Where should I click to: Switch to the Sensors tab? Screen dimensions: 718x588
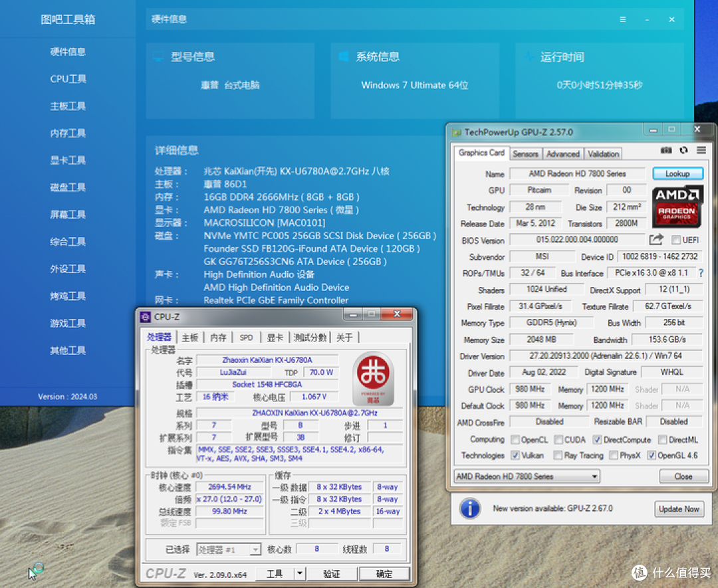click(525, 153)
